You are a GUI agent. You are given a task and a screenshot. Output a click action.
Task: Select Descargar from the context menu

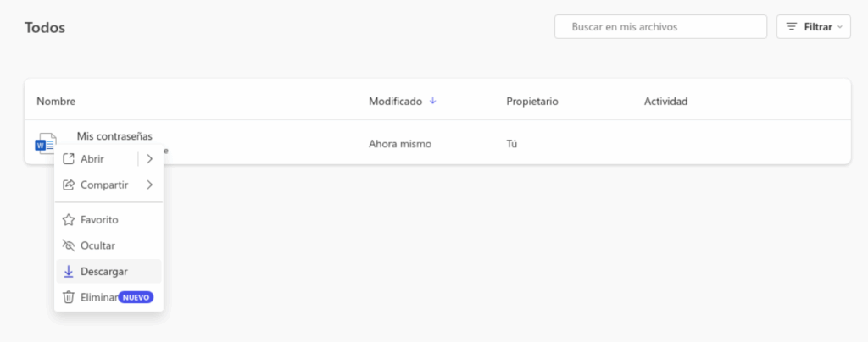coord(103,272)
